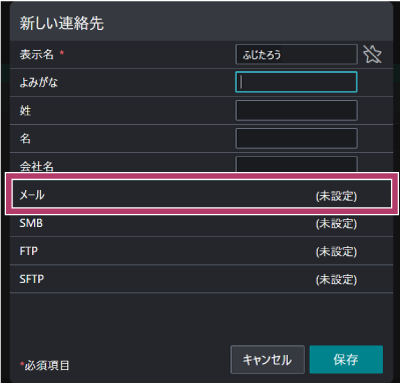Click the 保存 button

(346, 360)
